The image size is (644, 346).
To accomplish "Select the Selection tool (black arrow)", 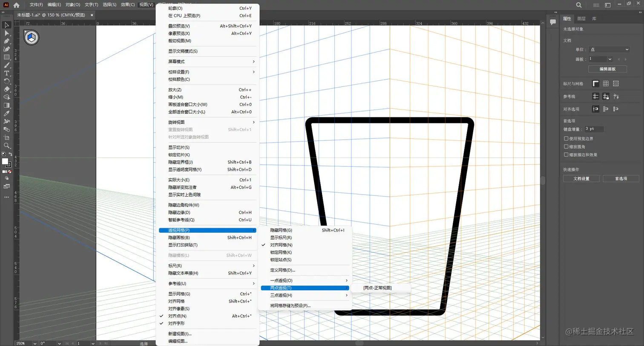I will point(7,25).
